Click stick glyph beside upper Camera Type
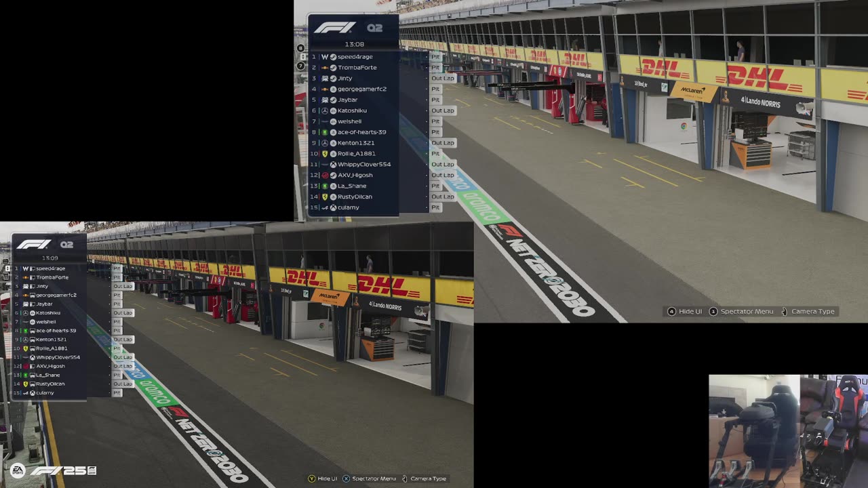Viewport: 868px width, 488px height. (x=785, y=311)
